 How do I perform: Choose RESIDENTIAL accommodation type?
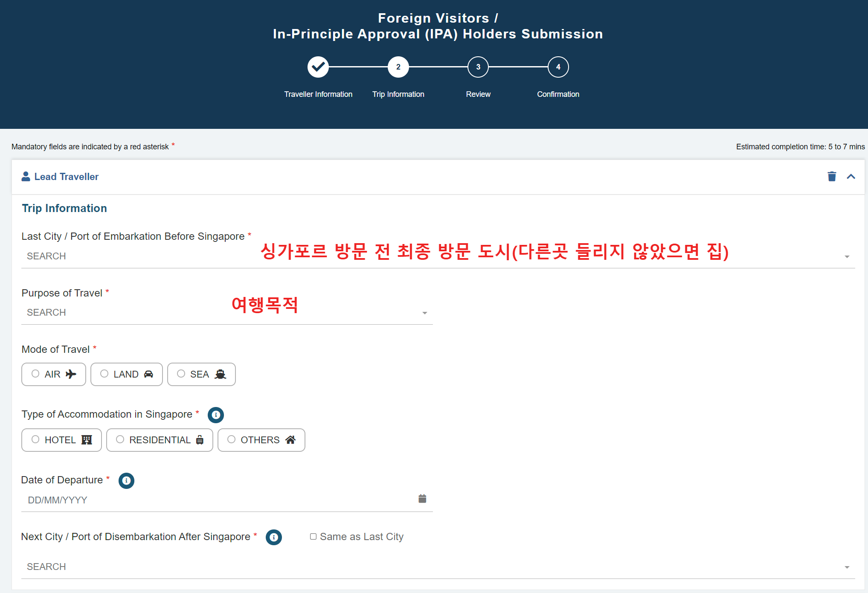tap(160, 440)
